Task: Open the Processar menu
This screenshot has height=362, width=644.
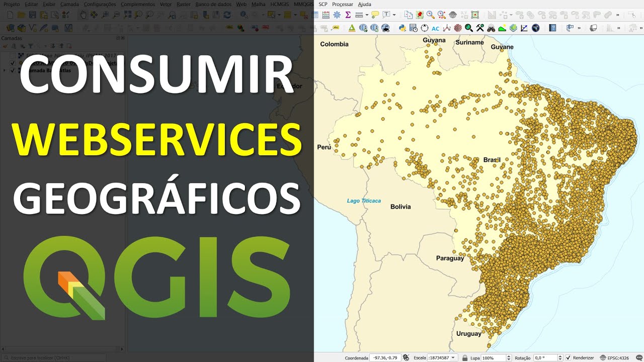Action: 342,4
